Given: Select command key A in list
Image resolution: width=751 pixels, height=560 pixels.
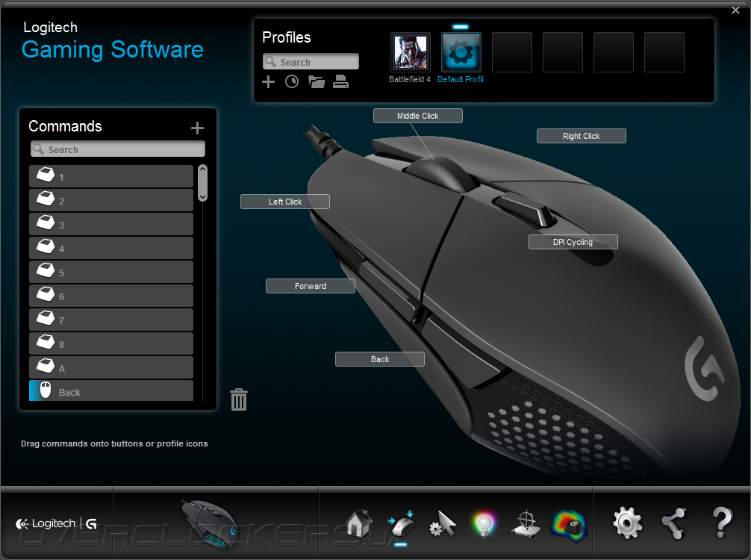Looking at the screenshot, I should point(111,367).
